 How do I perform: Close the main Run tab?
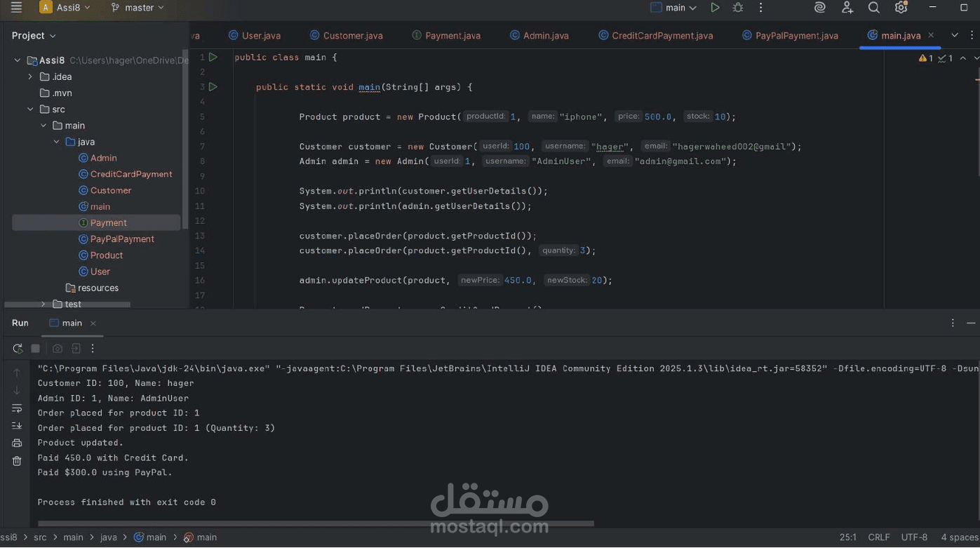(93, 323)
